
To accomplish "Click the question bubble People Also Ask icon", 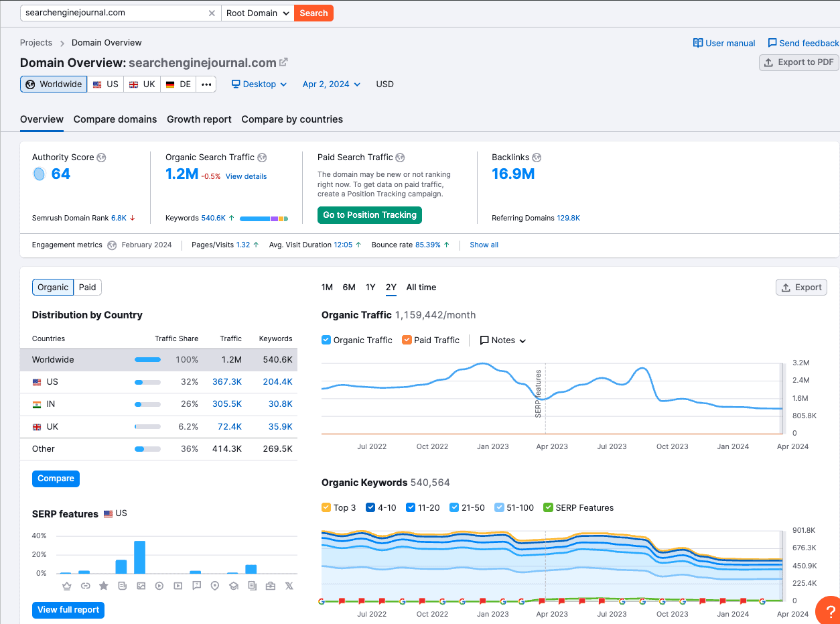I will pos(196,586).
